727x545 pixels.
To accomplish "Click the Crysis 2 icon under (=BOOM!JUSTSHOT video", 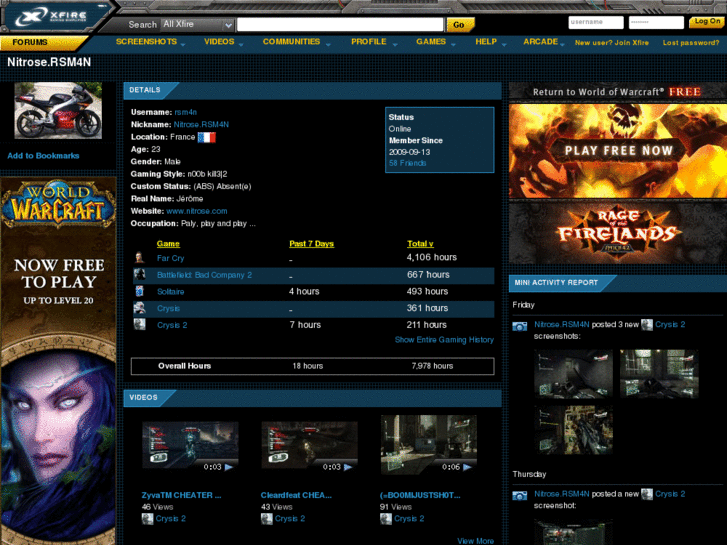I will point(386,519).
